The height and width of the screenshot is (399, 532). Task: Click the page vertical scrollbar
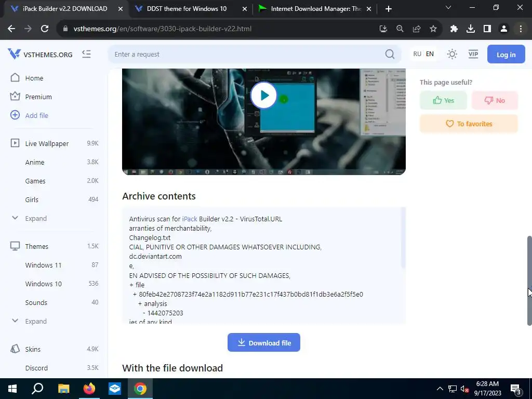point(529,281)
